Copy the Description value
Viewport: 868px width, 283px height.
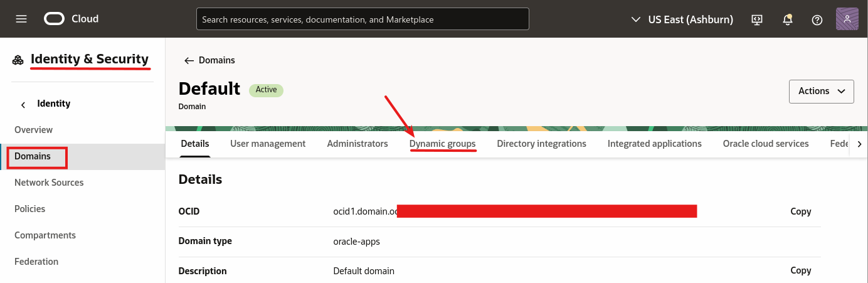point(801,270)
